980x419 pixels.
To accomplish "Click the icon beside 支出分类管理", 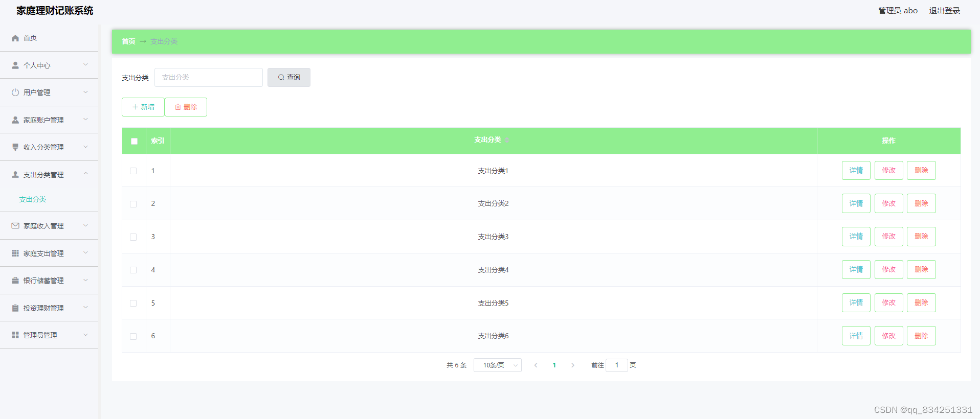I will 15,175.
